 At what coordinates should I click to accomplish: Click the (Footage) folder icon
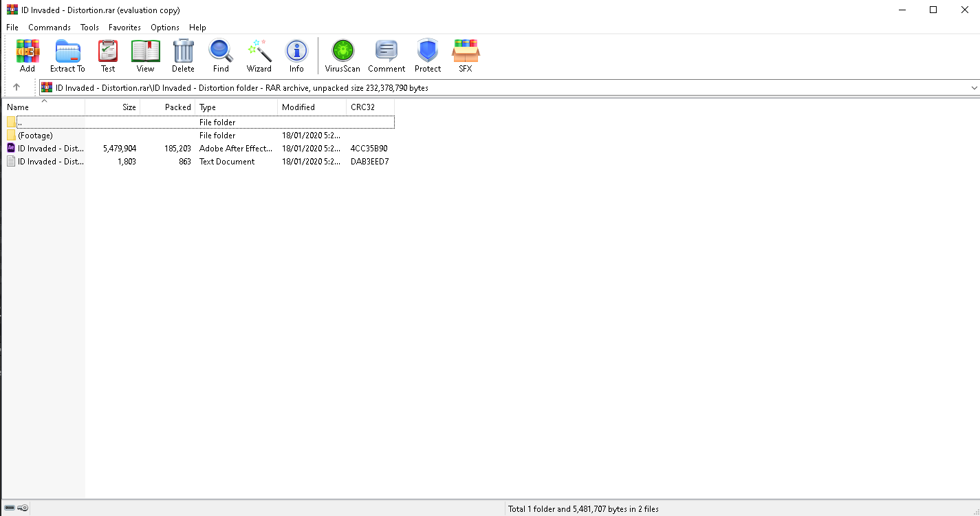[x=11, y=136]
